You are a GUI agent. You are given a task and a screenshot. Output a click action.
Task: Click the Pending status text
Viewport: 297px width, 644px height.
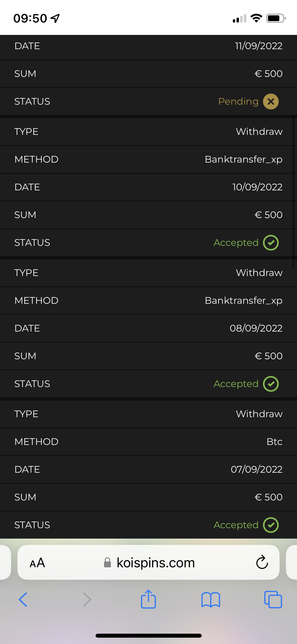click(x=238, y=102)
